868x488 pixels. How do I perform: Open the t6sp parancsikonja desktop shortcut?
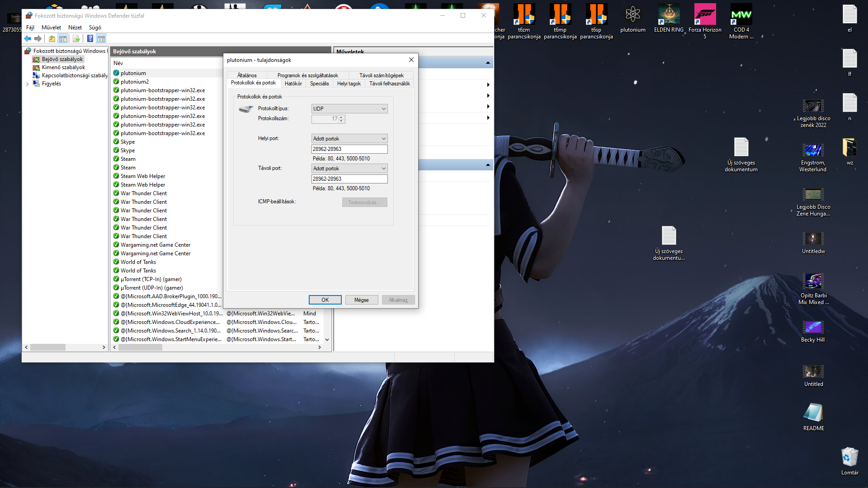(x=596, y=21)
